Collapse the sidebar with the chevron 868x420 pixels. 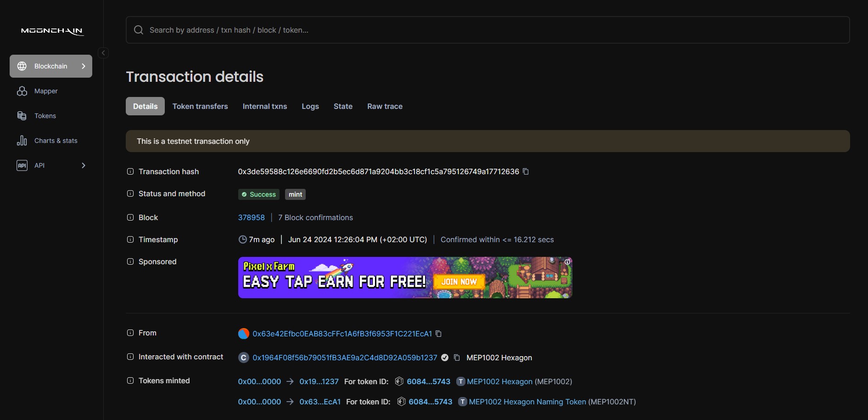tap(103, 53)
